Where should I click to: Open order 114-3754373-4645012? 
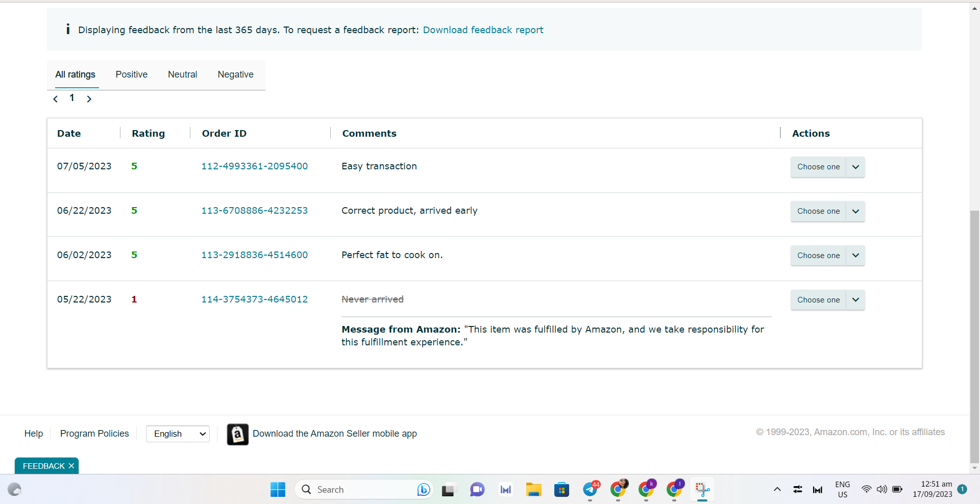point(255,299)
